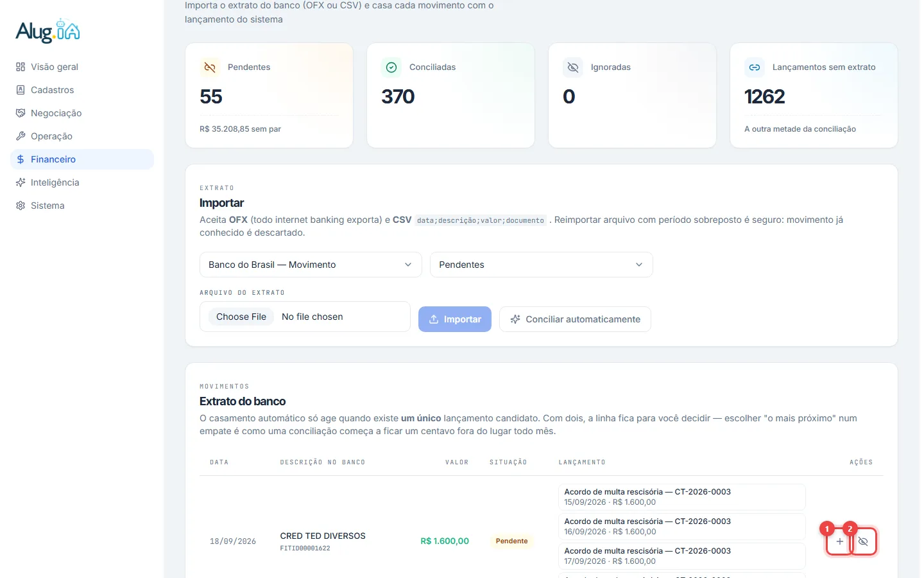Click the Choose File button
Viewport: 924px width, 578px height.
[241, 317]
